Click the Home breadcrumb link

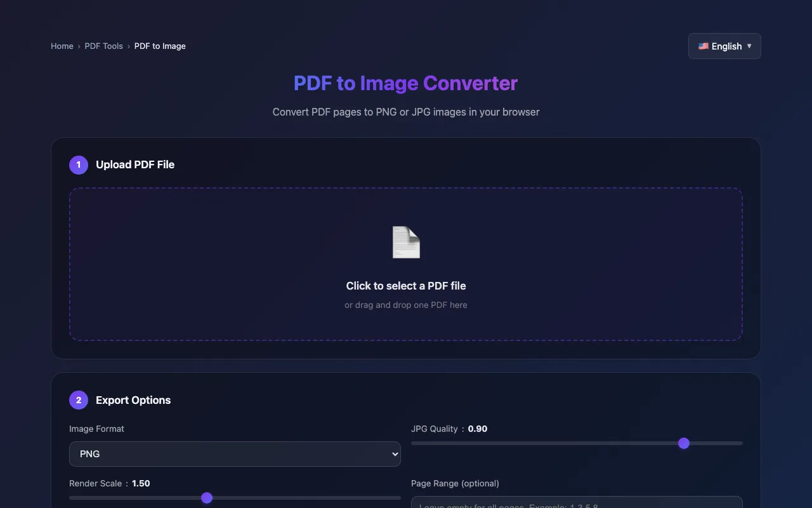(62, 46)
